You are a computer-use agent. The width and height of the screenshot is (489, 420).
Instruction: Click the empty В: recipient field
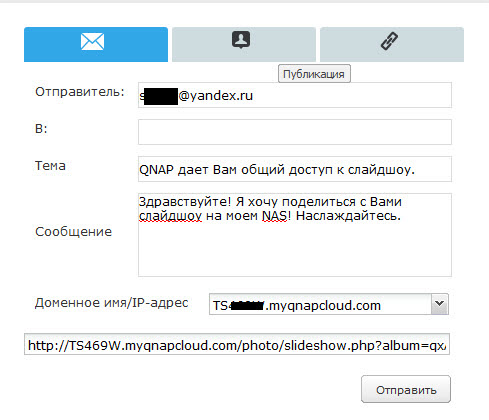point(295,132)
